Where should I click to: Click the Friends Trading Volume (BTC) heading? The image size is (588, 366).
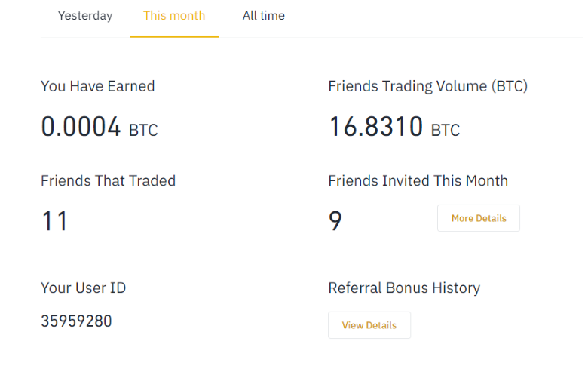[x=427, y=86]
